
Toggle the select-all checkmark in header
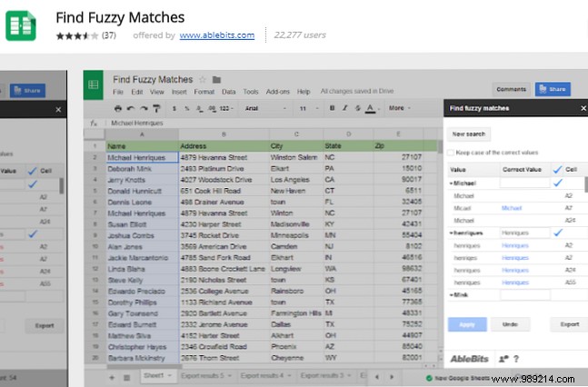click(x=557, y=170)
